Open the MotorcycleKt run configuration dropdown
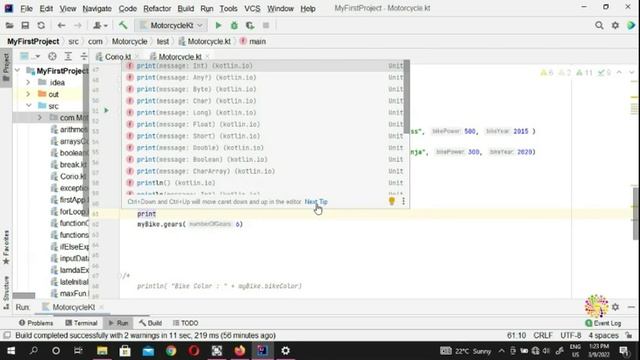Viewport: 640px width, 360px height. point(171,25)
